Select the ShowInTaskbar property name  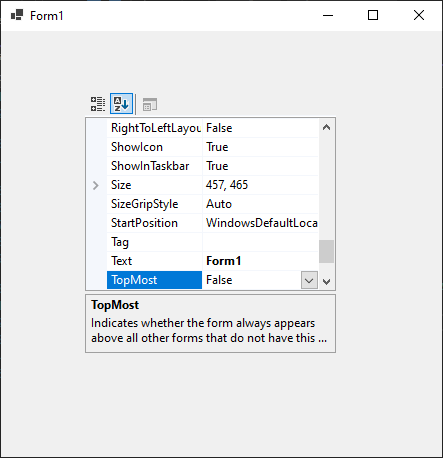pos(150,166)
